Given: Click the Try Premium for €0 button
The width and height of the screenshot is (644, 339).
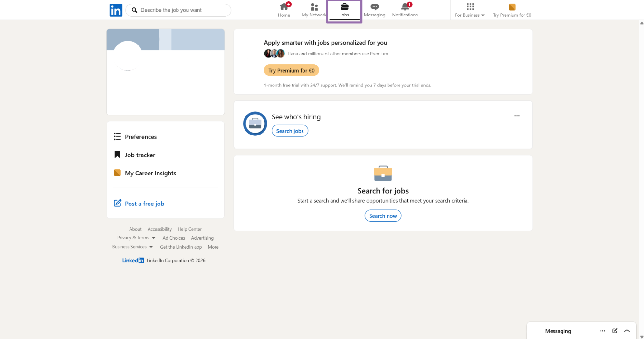Looking at the screenshot, I should tap(291, 70).
